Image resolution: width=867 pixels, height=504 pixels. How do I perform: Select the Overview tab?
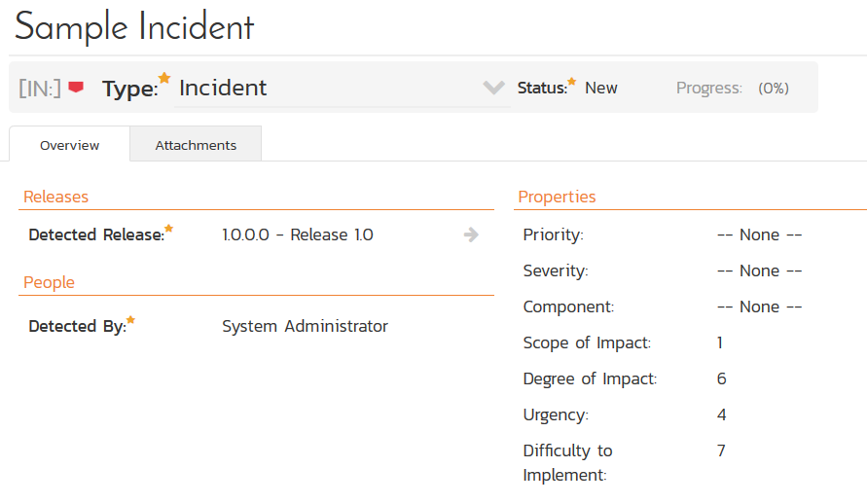(69, 145)
